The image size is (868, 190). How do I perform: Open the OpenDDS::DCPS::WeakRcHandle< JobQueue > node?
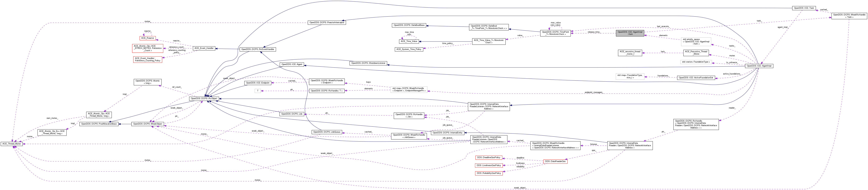click(x=409, y=136)
